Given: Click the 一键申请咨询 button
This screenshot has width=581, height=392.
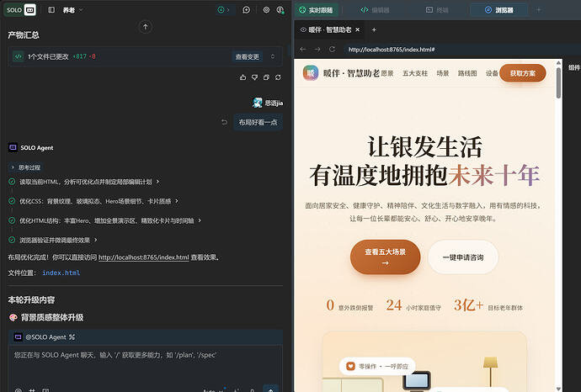Looking at the screenshot, I should (x=463, y=257).
